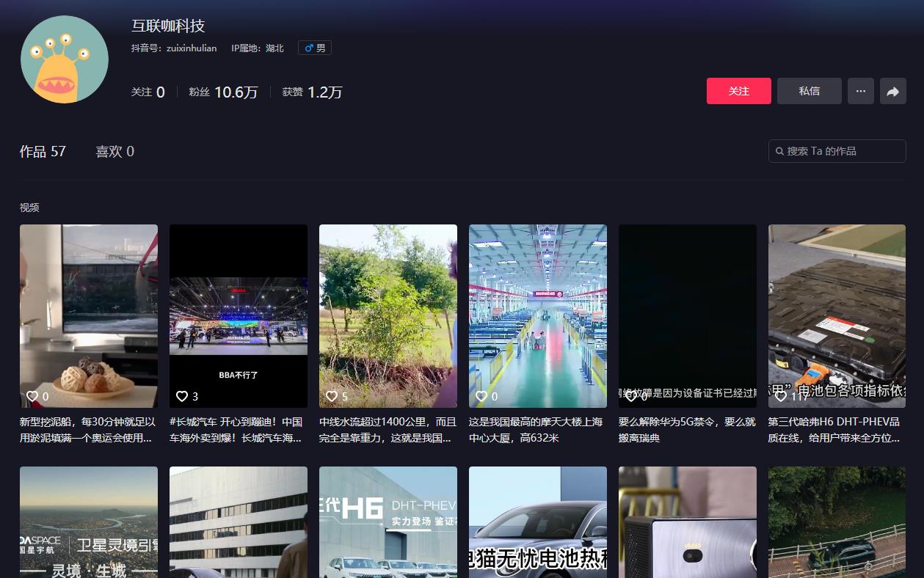
Task: Open the 无忧电池 car video thumbnail
Action: (x=538, y=522)
